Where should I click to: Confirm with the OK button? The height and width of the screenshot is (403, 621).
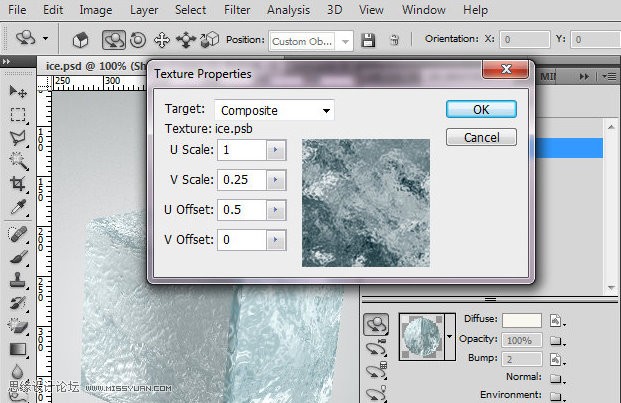[x=481, y=109]
